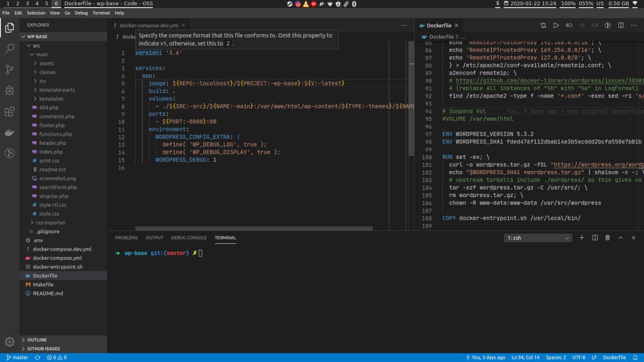Create a new terminal with plus icon
644x362 pixels.
pyautogui.click(x=582, y=238)
